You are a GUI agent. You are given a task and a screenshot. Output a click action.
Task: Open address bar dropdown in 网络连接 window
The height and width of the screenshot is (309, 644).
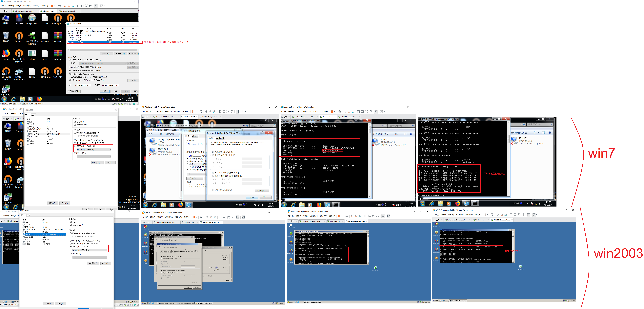point(244,126)
